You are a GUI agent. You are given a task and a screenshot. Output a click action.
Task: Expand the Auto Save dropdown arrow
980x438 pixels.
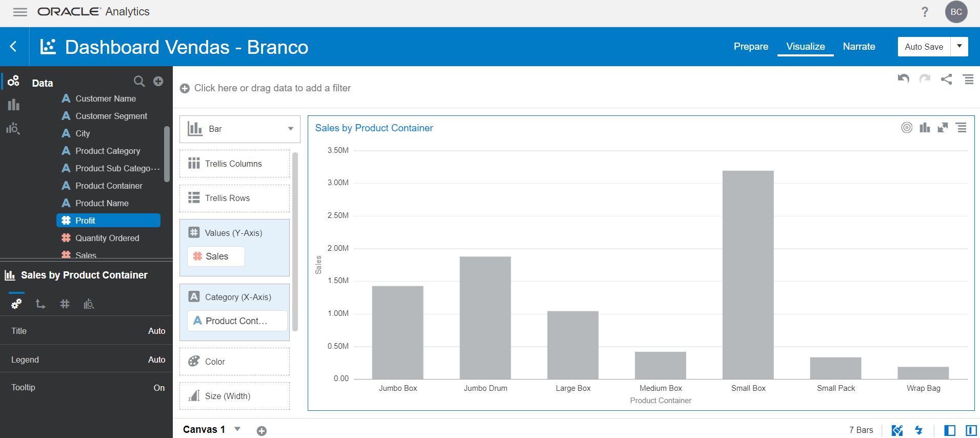point(959,46)
